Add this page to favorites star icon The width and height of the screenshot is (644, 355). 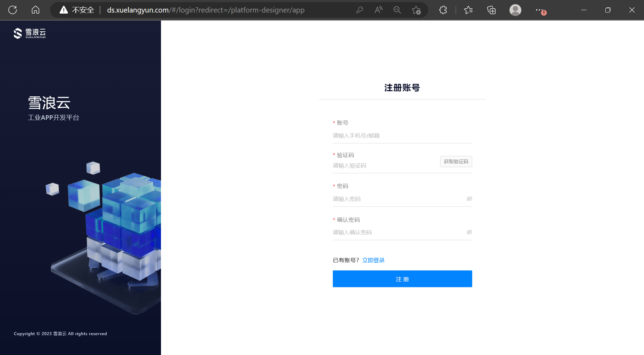[x=416, y=10]
